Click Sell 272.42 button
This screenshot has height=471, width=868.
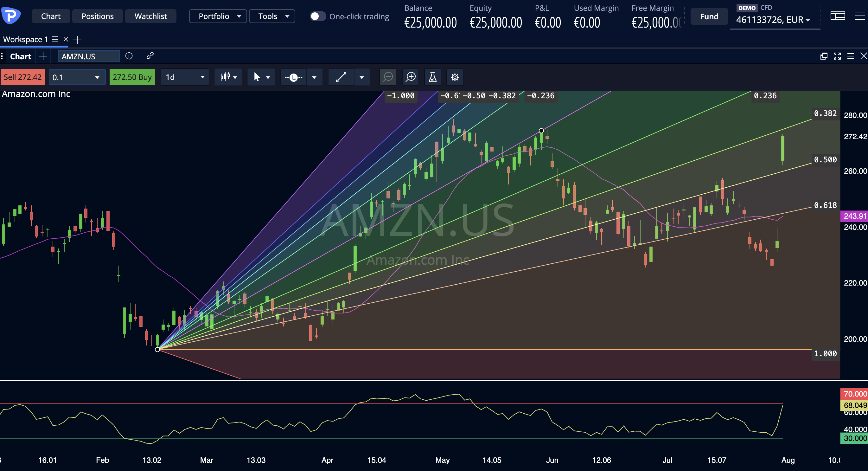[x=22, y=77]
